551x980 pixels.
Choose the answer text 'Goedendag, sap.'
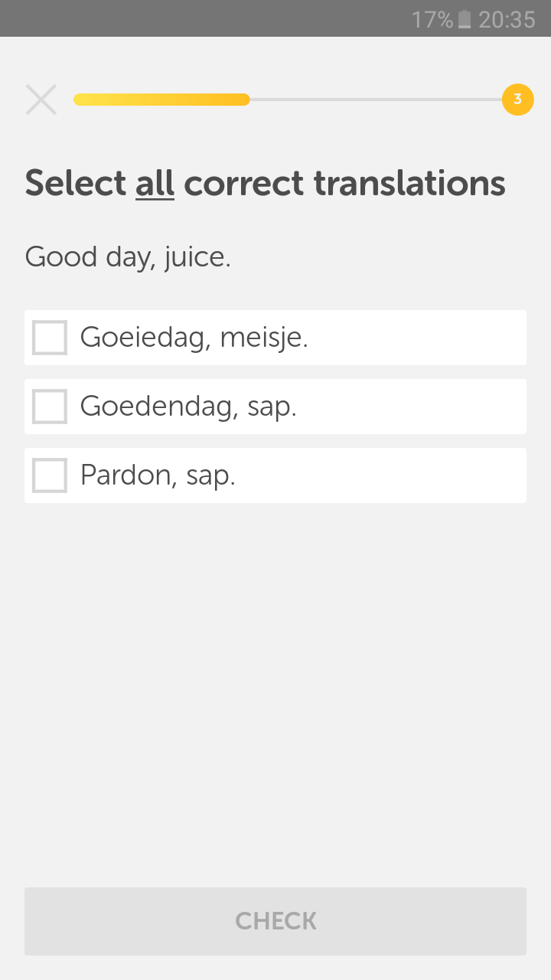[x=188, y=407]
